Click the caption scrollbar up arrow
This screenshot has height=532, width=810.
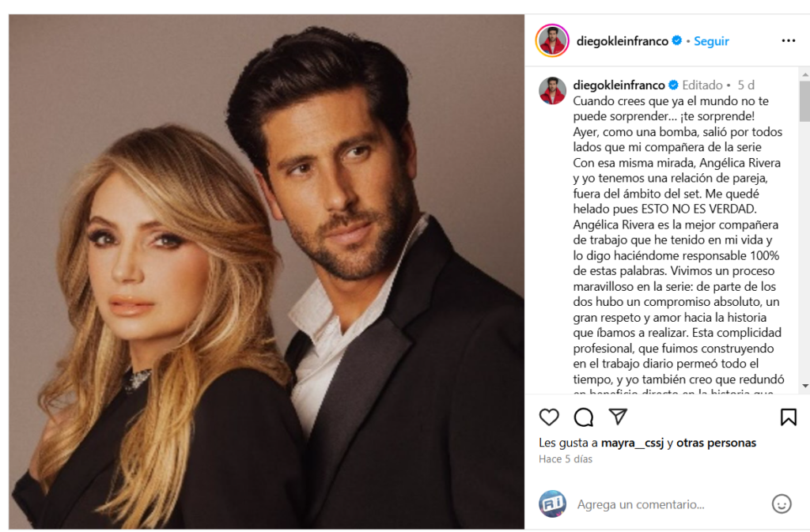[x=804, y=75]
